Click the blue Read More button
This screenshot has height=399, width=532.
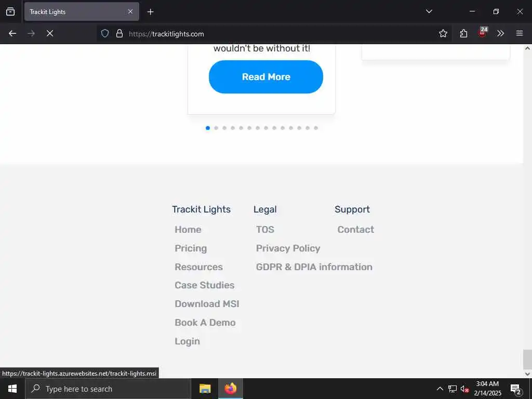point(266,77)
